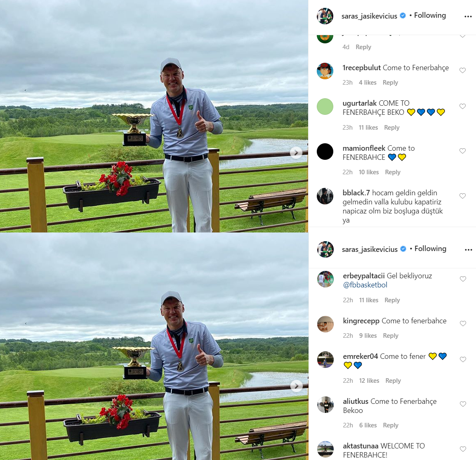Image resolution: width=476 pixels, height=460 pixels.
Task: Toggle Following button in bottom post header
Action: pyautogui.click(x=430, y=249)
